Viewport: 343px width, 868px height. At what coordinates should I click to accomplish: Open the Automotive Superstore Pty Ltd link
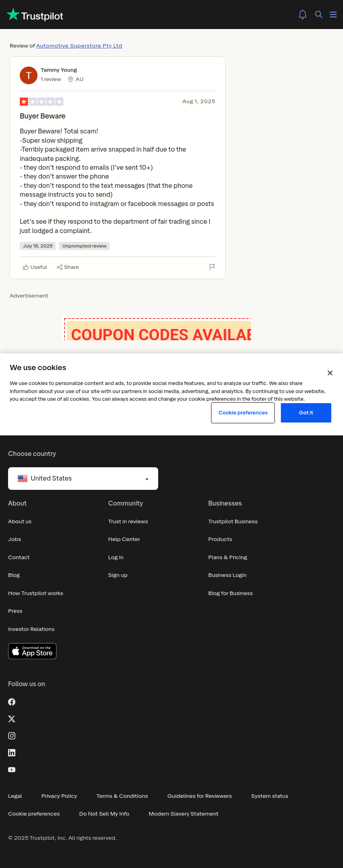(x=79, y=46)
